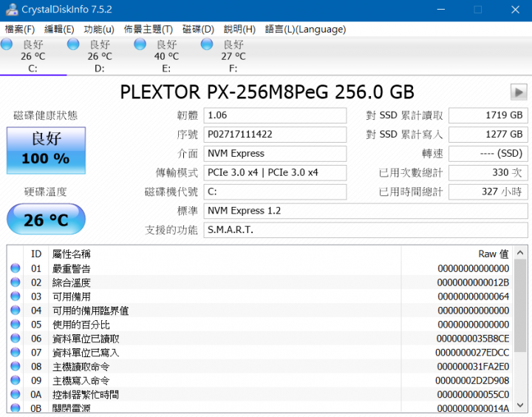Click the 26 °C temperature button

[46, 219]
